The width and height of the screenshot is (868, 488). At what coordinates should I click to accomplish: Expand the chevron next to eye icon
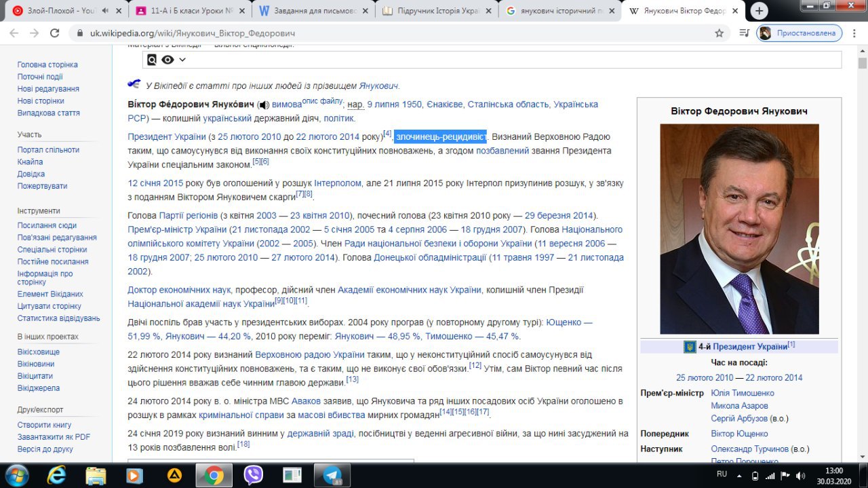click(x=182, y=60)
